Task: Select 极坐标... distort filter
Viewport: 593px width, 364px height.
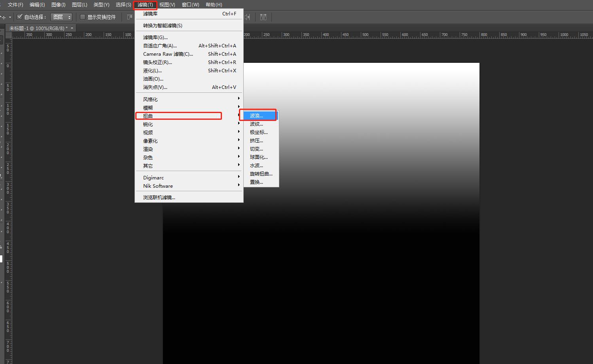Action: [x=261, y=132]
